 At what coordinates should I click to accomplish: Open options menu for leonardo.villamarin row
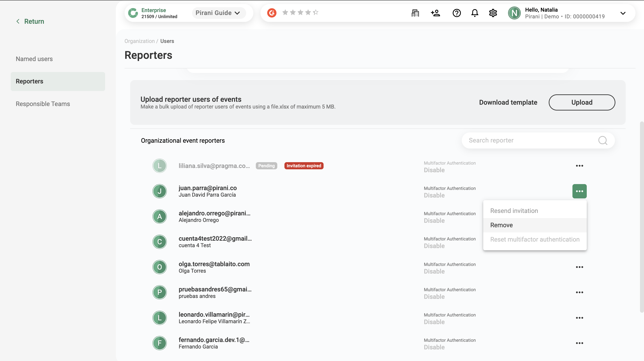point(579,318)
